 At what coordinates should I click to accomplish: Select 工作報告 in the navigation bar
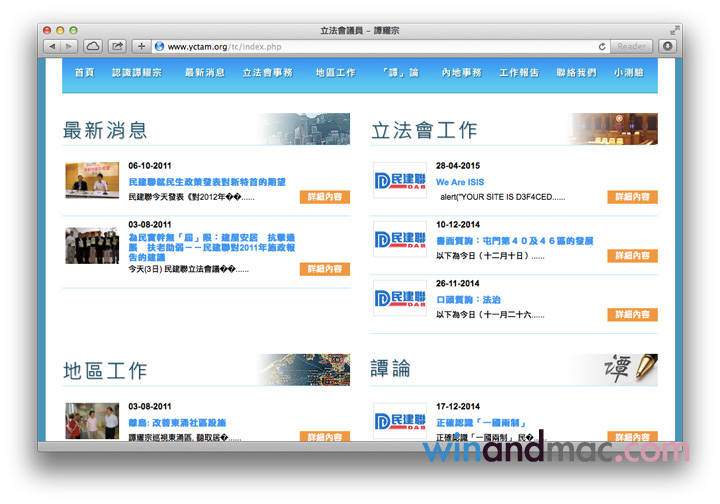(x=519, y=73)
